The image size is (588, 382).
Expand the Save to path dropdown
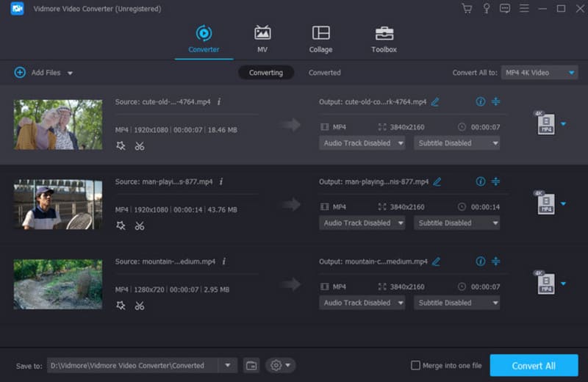pyautogui.click(x=228, y=365)
